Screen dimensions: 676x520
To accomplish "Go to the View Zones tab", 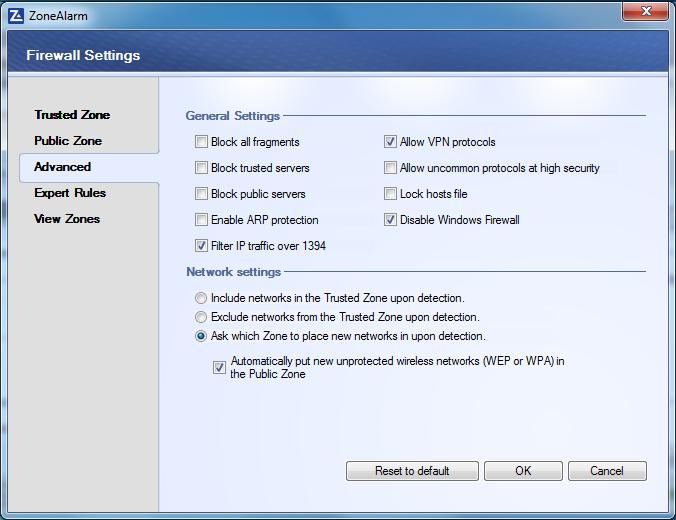I will pyautogui.click(x=67, y=219).
